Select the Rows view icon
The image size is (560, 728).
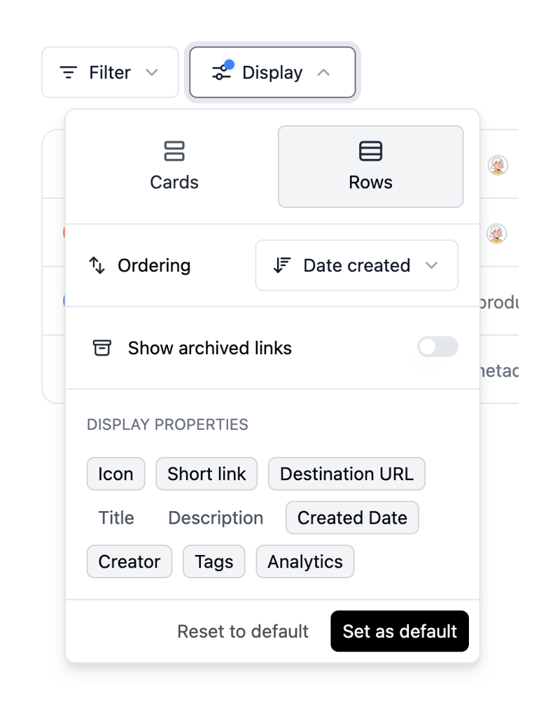tap(370, 151)
